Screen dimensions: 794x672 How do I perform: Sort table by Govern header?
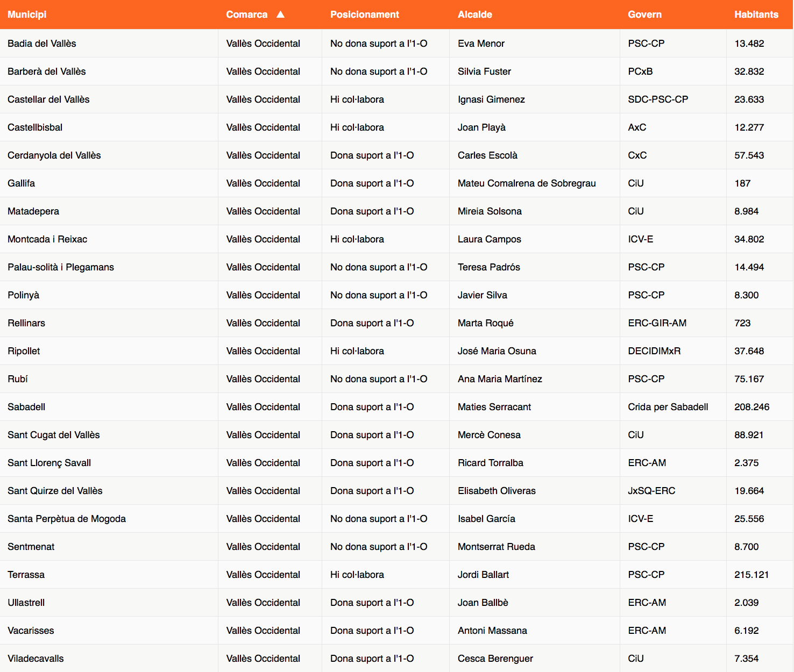644,15
